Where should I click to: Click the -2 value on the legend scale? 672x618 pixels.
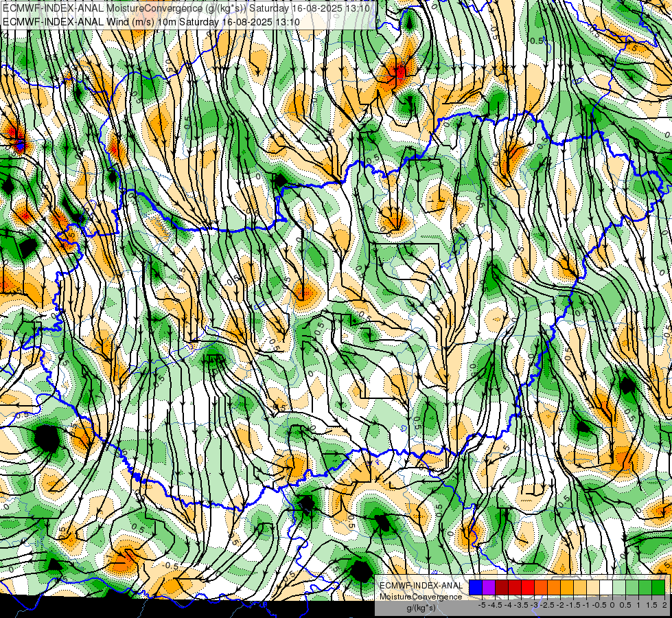tap(560, 605)
